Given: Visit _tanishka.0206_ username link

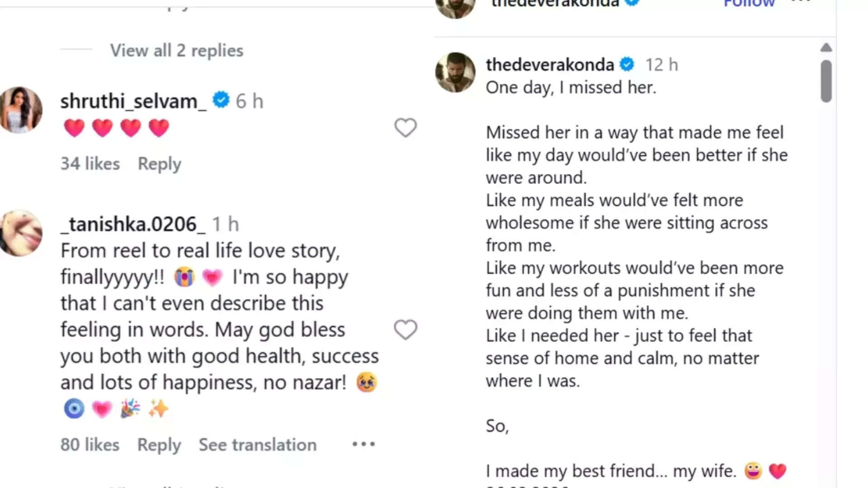Looking at the screenshot, I should pos(133,224).
